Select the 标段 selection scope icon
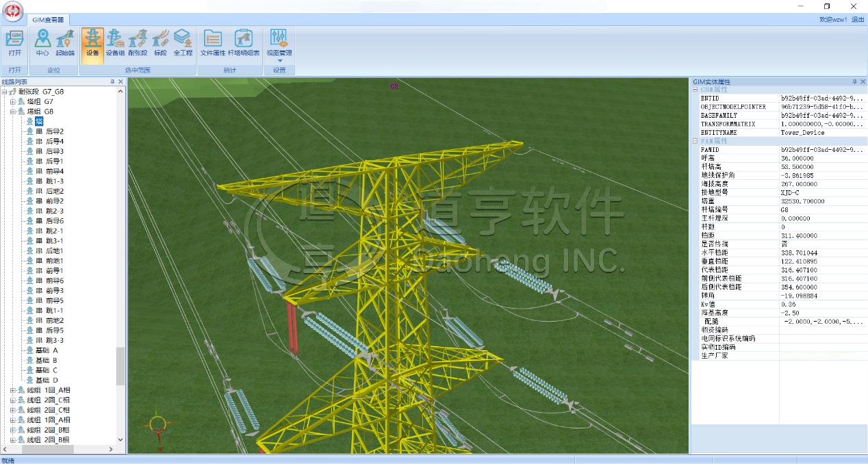This screenshot has width=868, height=464. click(160, 42)
